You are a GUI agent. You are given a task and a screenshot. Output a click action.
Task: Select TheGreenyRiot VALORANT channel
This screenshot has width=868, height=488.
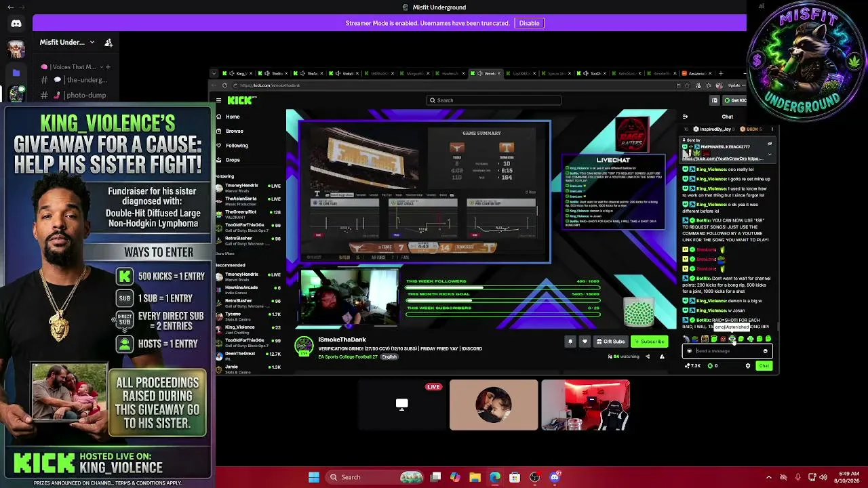[x=248, y=213]
